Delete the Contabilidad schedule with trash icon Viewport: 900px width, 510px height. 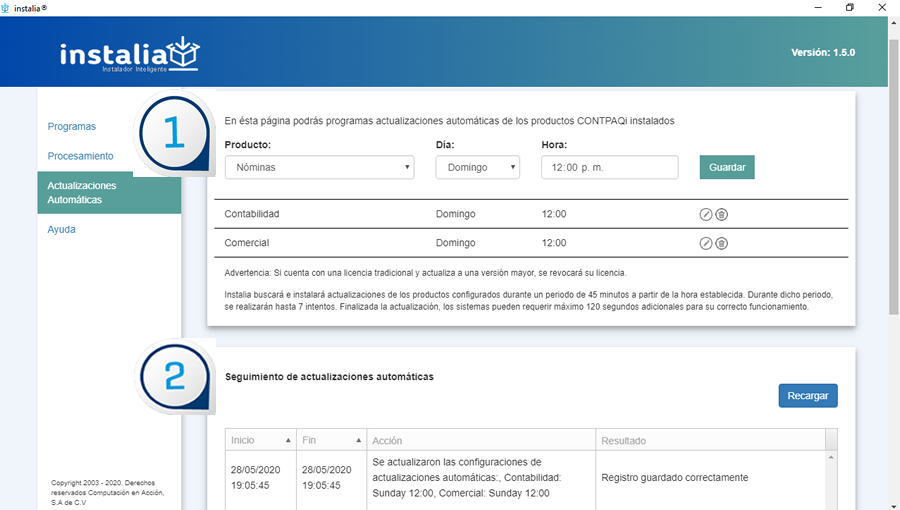(721, 214)
